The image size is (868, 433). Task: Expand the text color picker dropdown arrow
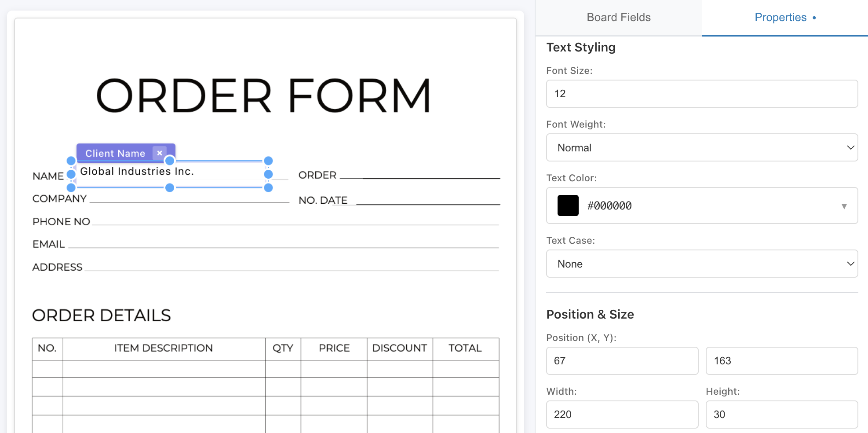click(843, 205)
